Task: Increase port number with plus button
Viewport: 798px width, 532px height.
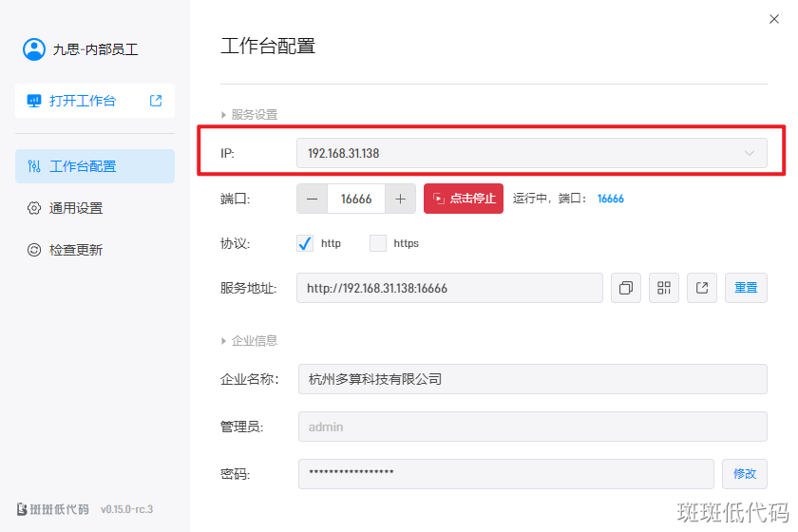Action: tap(400, 199)
